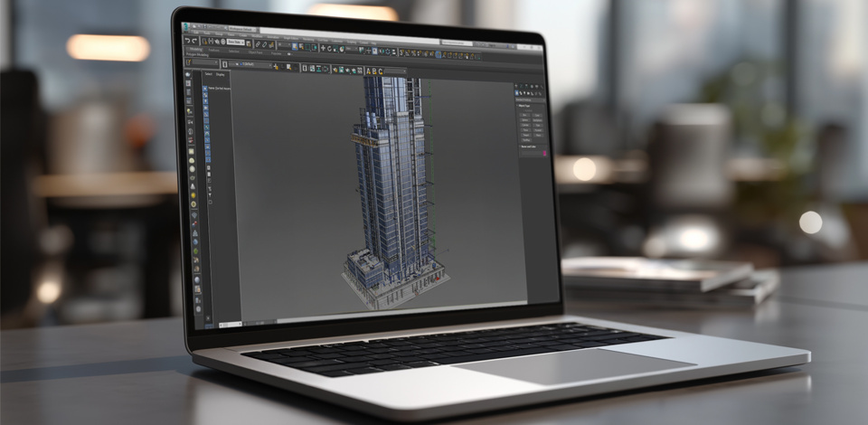Toggle the Percent Snap button
This screenshot has height=425, width=868.
(413, 53)
